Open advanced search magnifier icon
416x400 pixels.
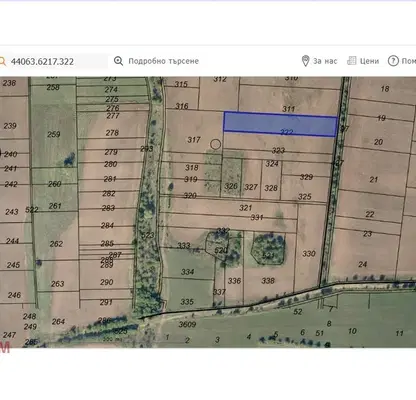pos(118,61)
